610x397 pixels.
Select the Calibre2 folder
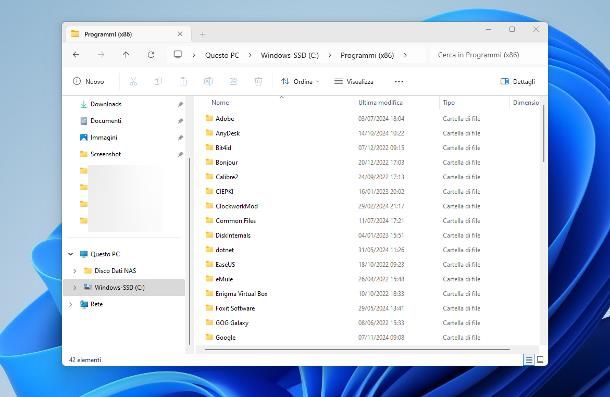click(226, 177)
